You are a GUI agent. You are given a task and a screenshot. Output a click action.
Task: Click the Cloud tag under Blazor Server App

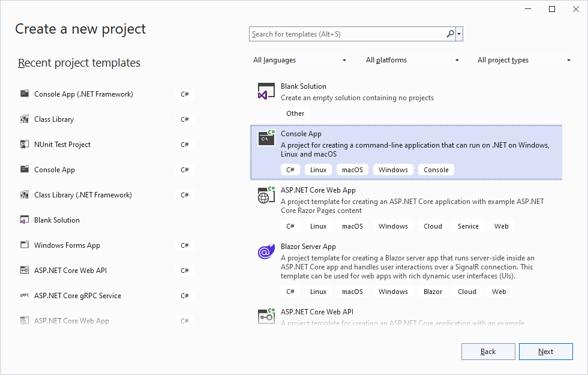[x=467, y=292]
